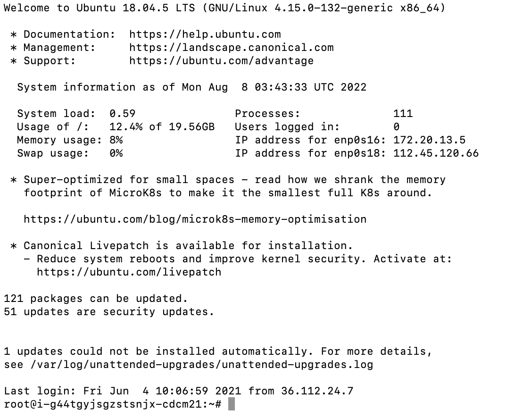The height and width of the screenshot is (418, 532).
Task: Click the Swap usage 0% value
Action: tap(116, 153)
